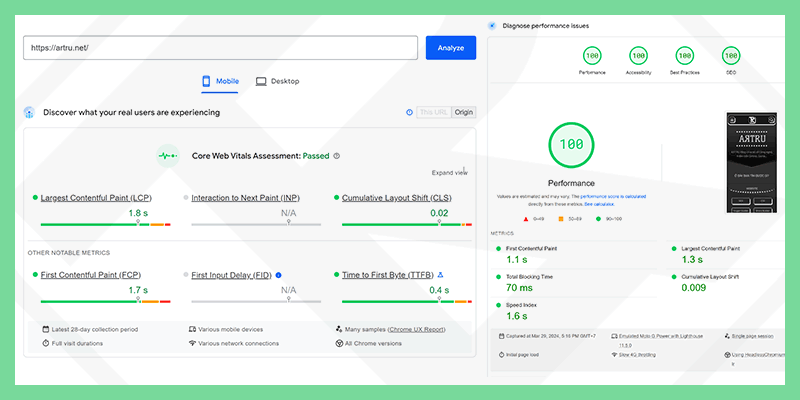Open the Single page session link

coord(753,336)
